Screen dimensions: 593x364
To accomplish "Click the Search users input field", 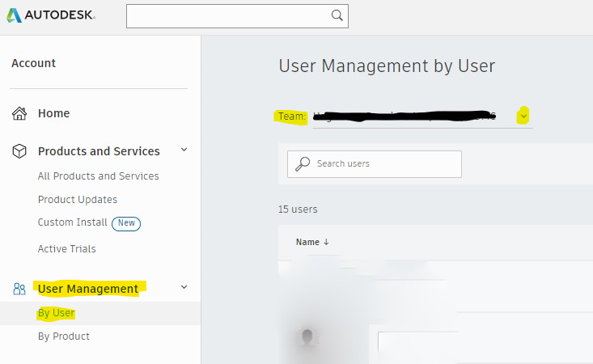I will [375, 164].
